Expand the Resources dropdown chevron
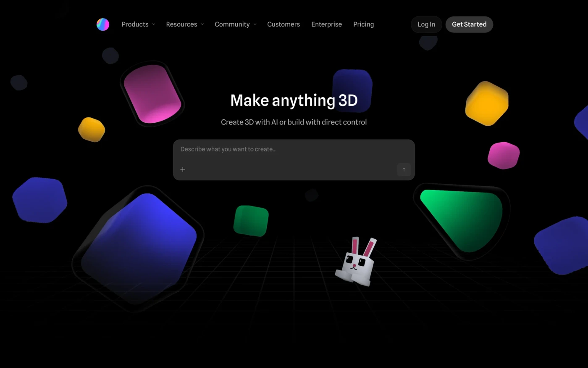 tap(202, 24)
